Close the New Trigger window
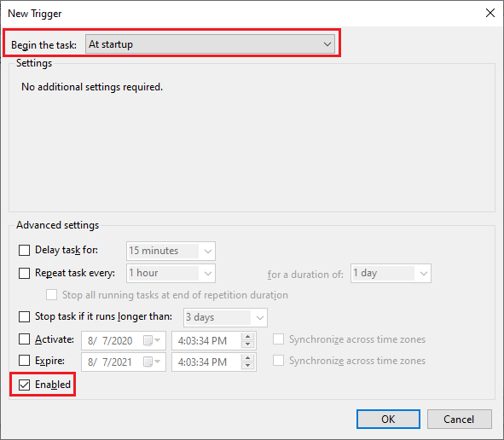Image resolution: width=504 pixels, height=440 pixels. coord(490,13)
